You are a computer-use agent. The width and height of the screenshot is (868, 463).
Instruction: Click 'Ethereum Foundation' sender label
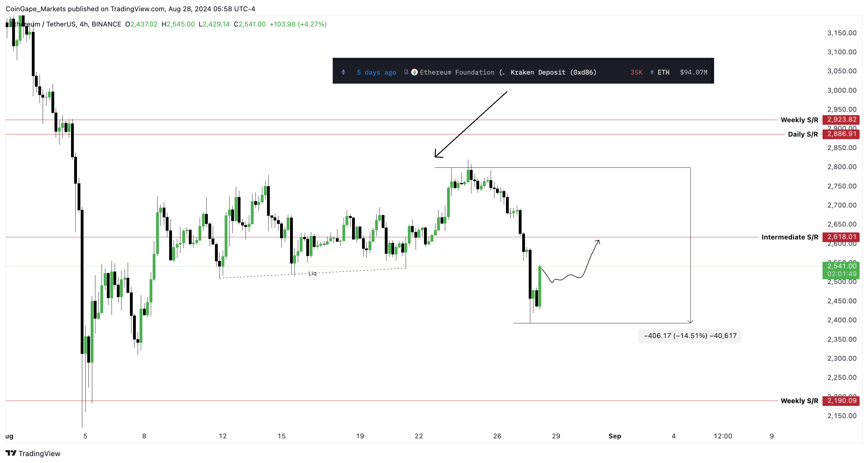pyautogui.click(x=457, y=72)
